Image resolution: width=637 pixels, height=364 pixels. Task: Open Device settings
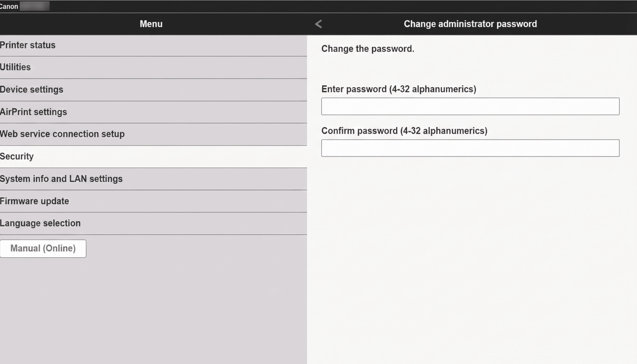tap(32, 89)
